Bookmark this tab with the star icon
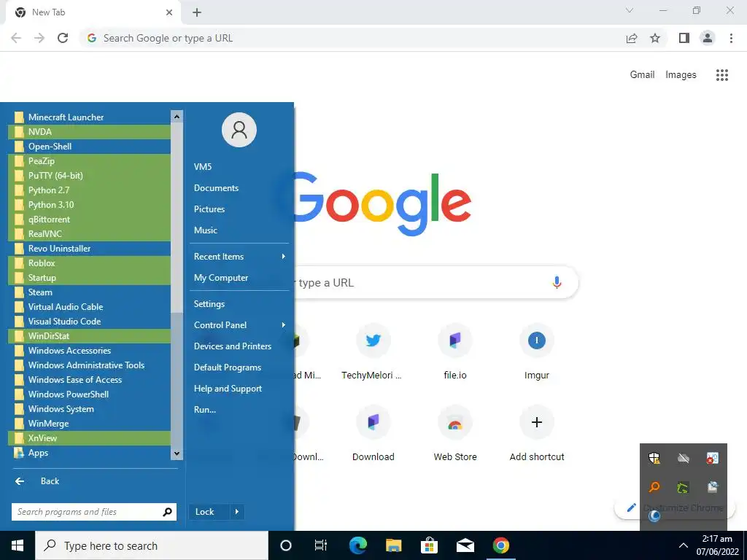This screenshot has width=747, height=560. [x=655, y=38]
